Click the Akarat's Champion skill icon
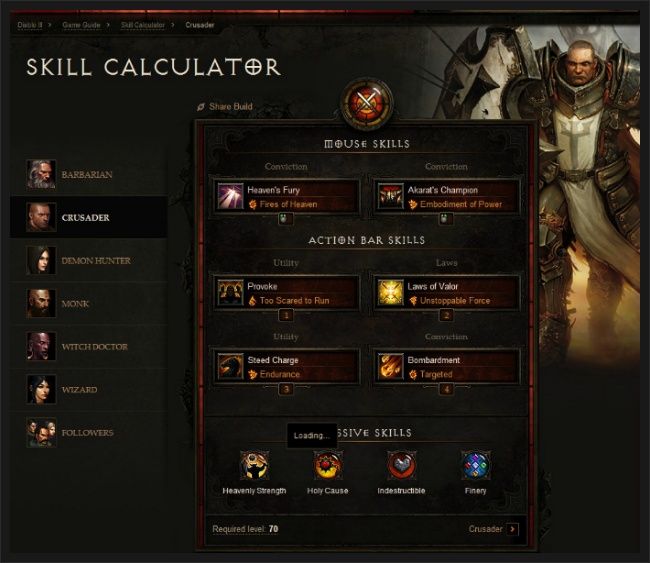Screen dimensions: 650x563 click(390, 196)
